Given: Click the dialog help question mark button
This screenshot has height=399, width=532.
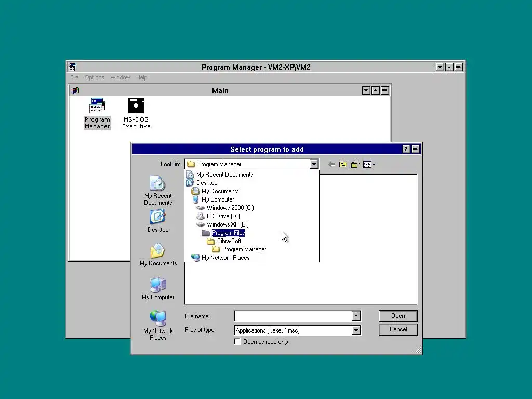Looking at the screenshot, I should point(406,149).
